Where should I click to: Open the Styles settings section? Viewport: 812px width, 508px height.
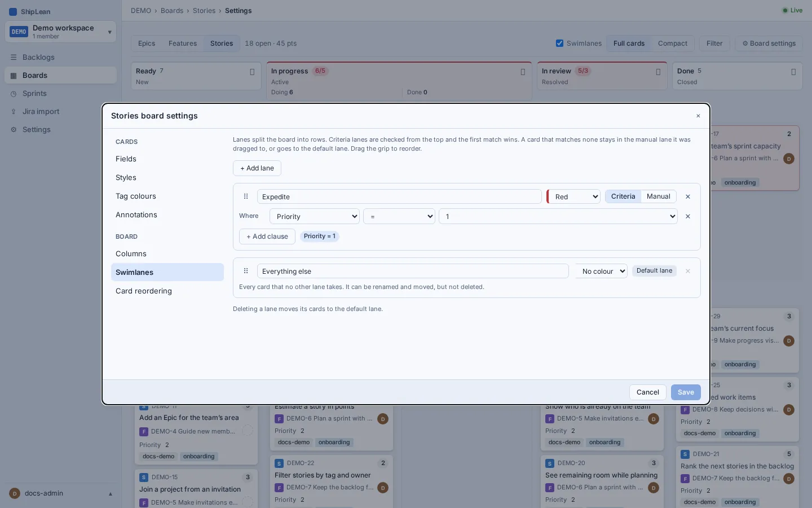pos(167,178)
